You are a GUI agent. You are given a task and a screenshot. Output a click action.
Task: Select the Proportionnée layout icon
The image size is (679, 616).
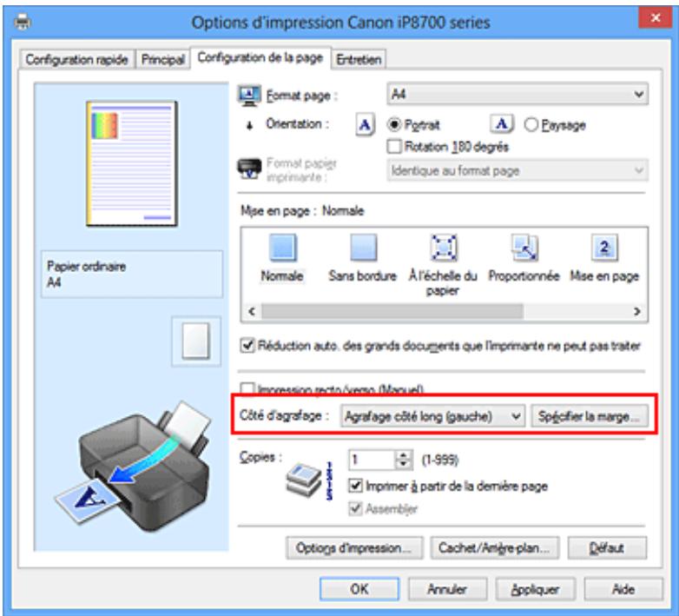pyautogui.click(x=524, y=248)
